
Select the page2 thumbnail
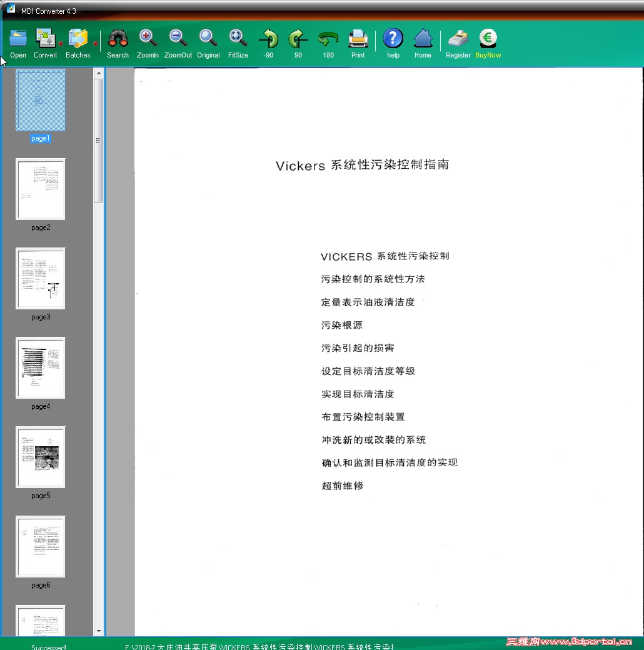tap(40, 189)
